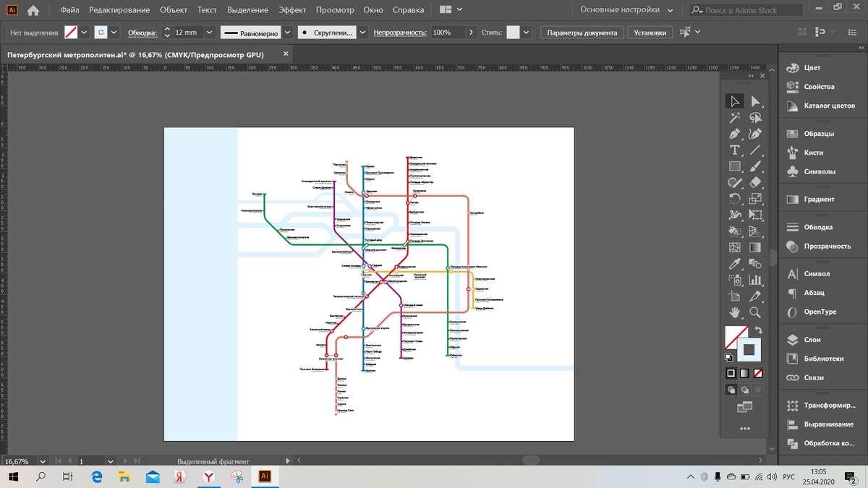Open the brush definition dropdown

[362, 33]
